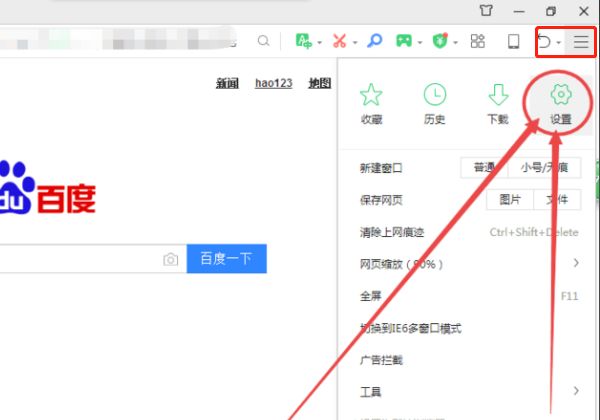Open 收藏 star favorites icon

click(x=371, y=94)
